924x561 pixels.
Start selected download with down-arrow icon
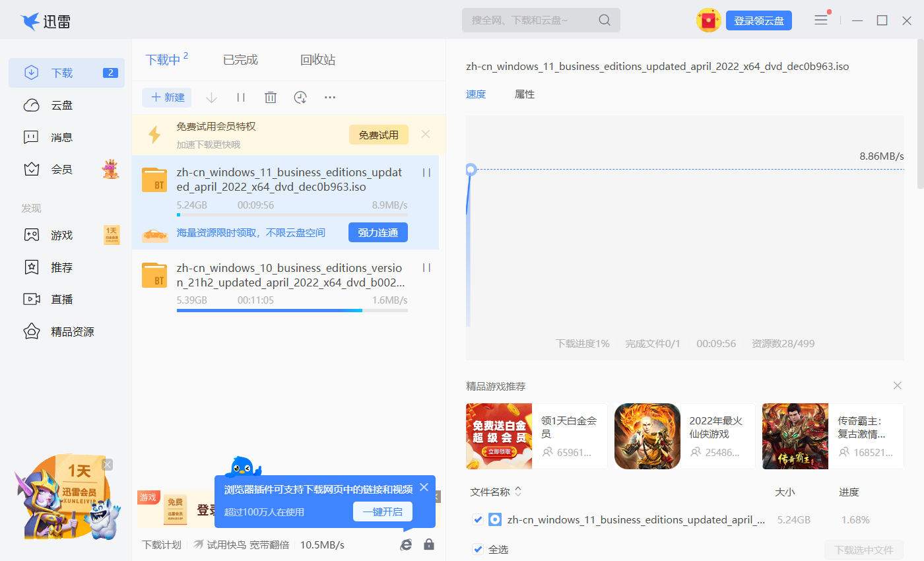pos(211,98)
